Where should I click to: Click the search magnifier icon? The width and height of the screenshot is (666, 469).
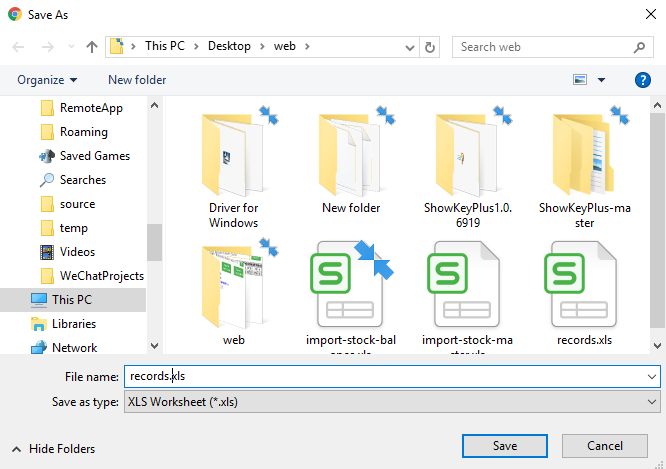[x=640, y=47]
